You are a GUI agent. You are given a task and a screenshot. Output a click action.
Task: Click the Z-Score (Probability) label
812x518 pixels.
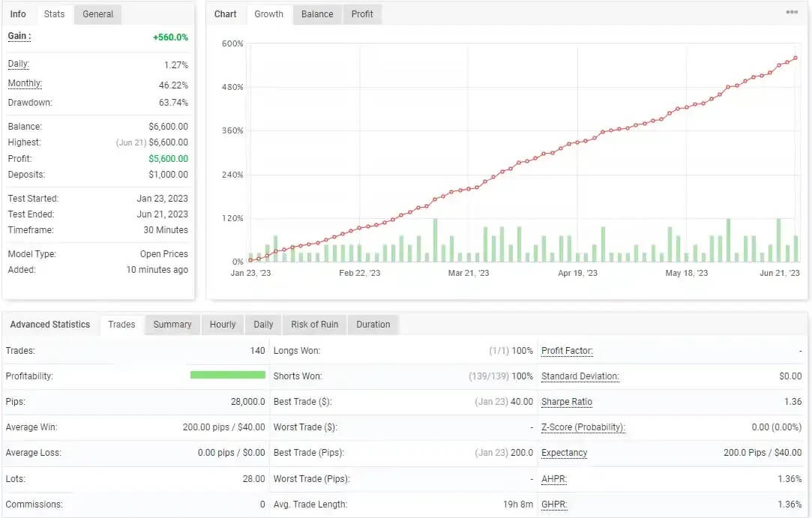click(583, 427)
